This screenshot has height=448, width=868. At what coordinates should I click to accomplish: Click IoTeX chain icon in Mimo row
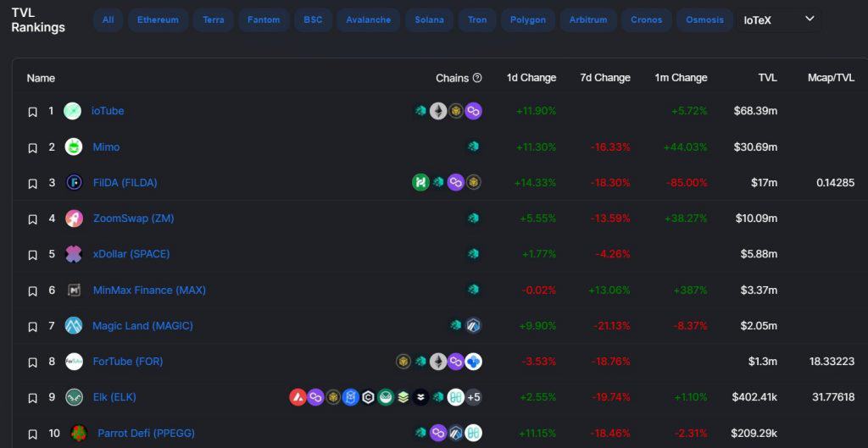(x=473, y=147)
